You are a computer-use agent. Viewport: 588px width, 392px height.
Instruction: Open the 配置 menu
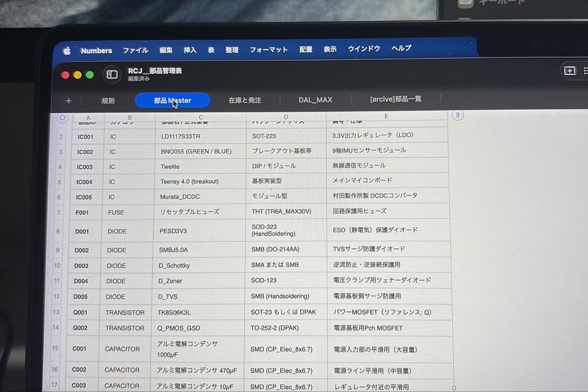306,50
